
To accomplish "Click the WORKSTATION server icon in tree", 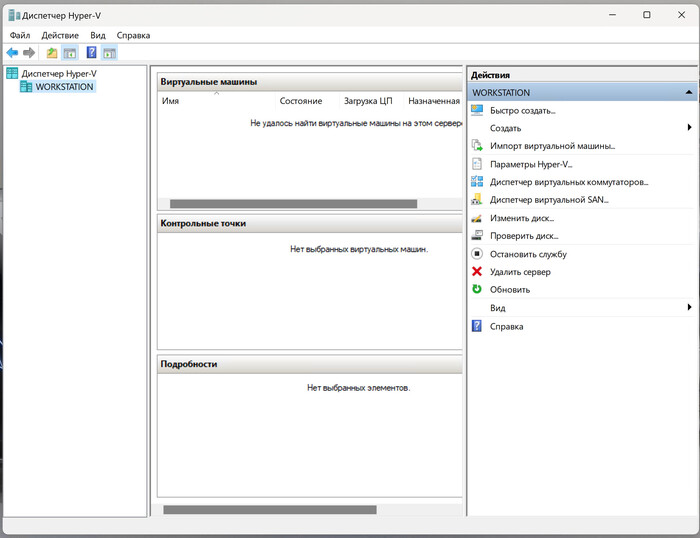I will point(26,87).
